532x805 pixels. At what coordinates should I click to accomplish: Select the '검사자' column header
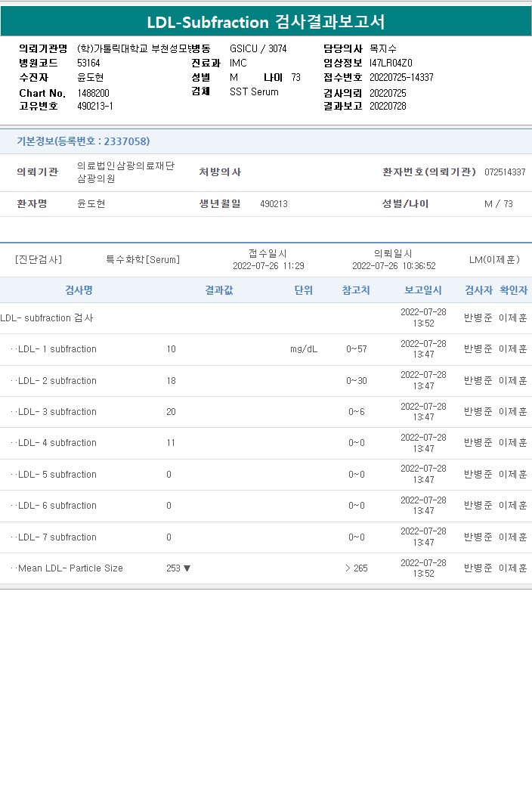click(x=478, y=290)
